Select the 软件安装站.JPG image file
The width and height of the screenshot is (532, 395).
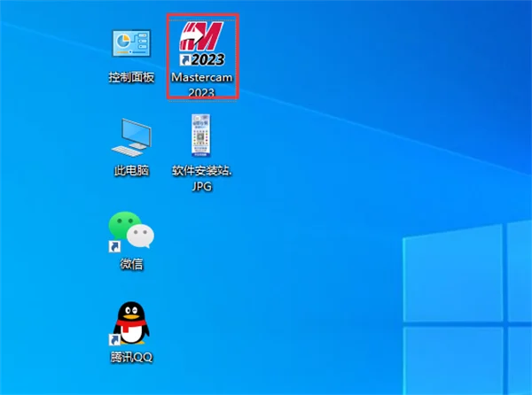coord(201,136)
